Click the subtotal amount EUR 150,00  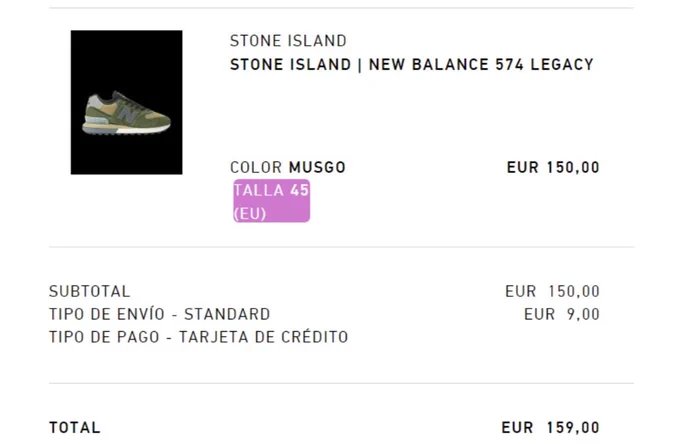click(x=552, y=291)
